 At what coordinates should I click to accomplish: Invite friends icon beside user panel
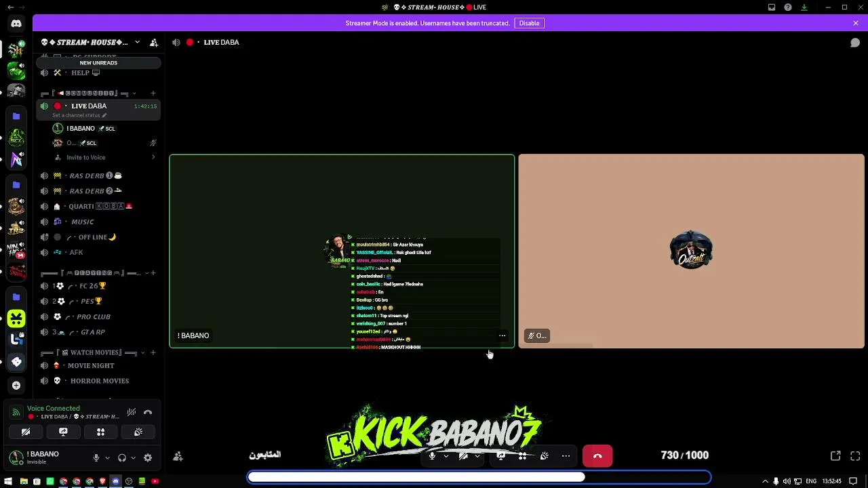(x=178, y=456)
